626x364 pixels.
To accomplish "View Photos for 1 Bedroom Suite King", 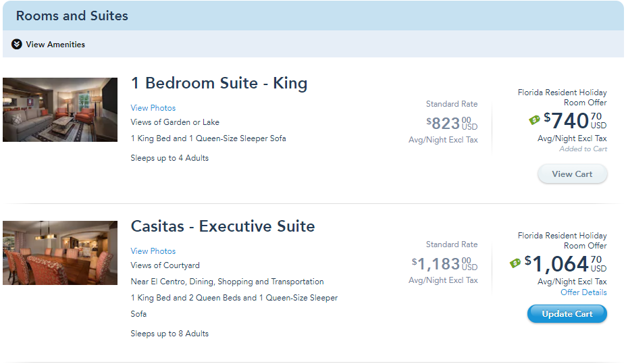I will [x=153, y=108].
